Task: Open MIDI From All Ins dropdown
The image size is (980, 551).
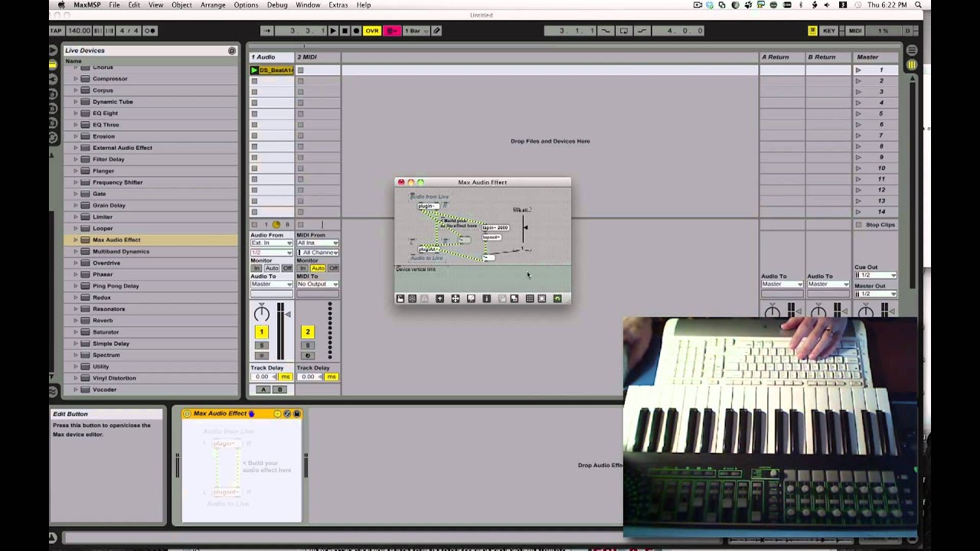Action: click(318, 243)
